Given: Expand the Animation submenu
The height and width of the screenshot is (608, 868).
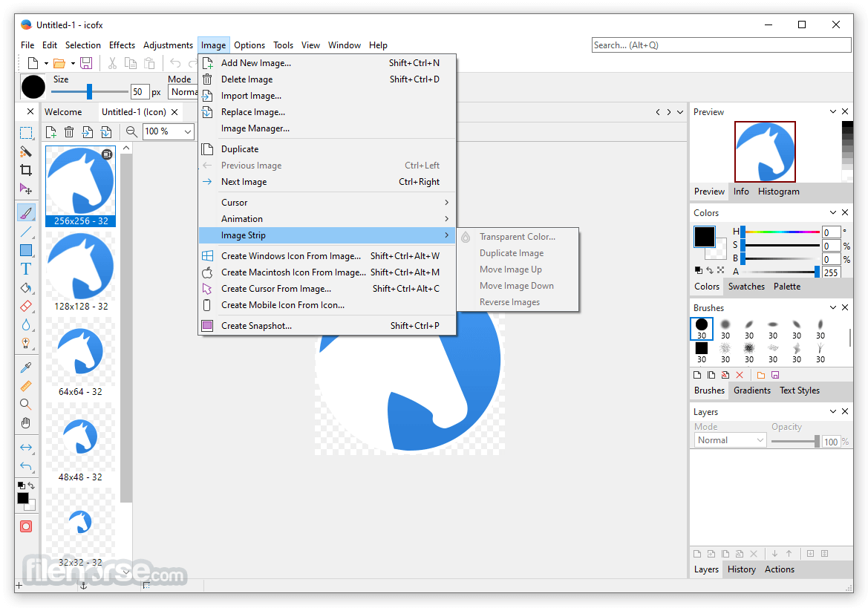Looking at the screenshot, I should click(x=327, y=219).
